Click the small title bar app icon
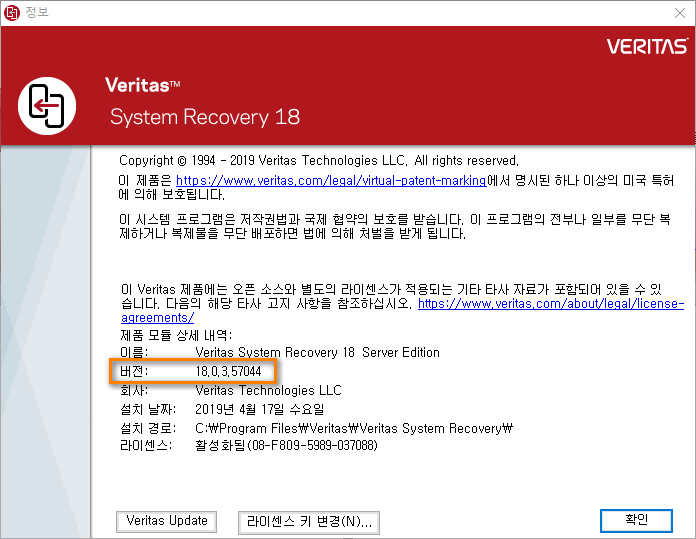This screenshot has height=539, width=696. (x=12, y=12)
